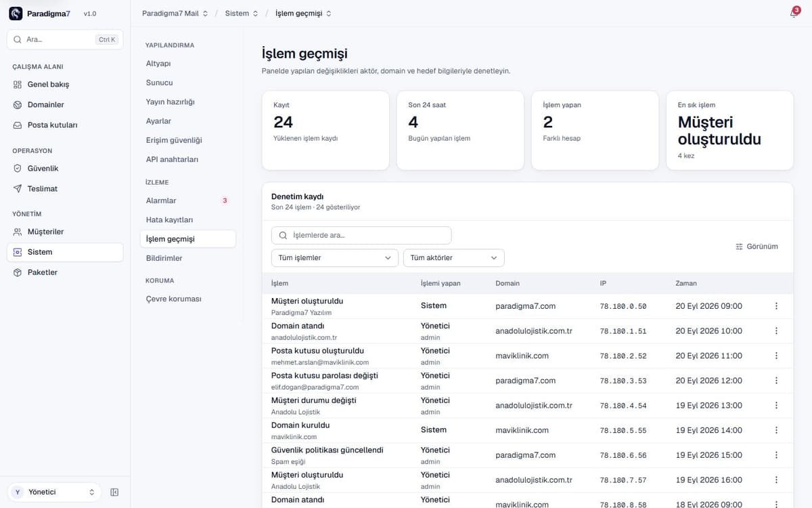Open Yayın hazırlığı page

188,102
